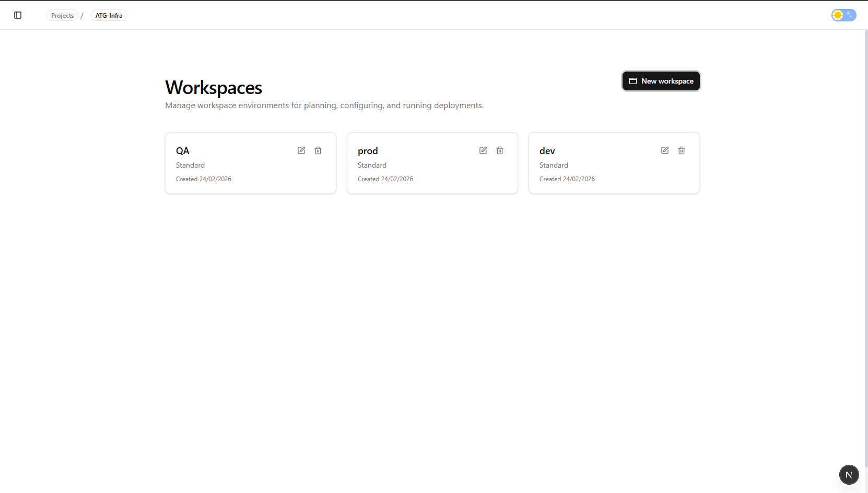Delete the prod workspace
Screen dimensions: 868x493
[500, 150]
